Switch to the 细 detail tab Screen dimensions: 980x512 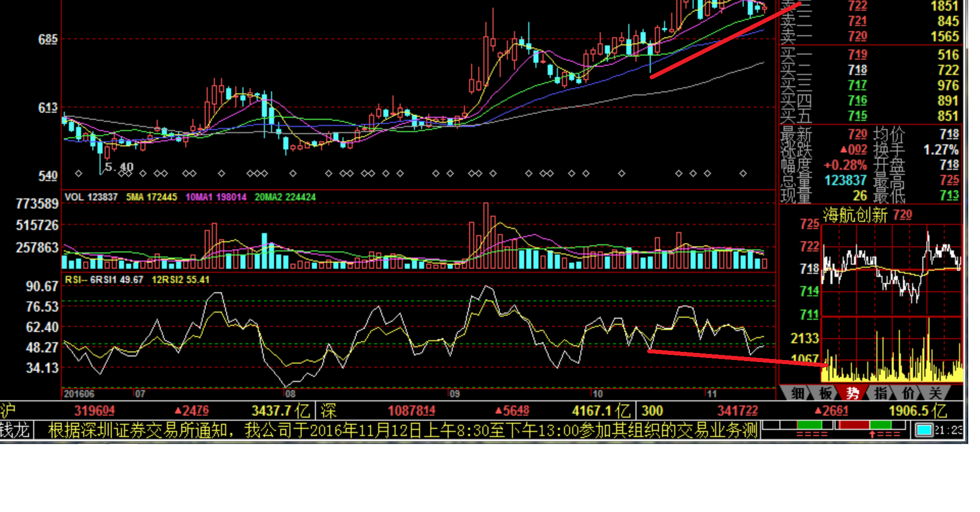tap(798, 393)
